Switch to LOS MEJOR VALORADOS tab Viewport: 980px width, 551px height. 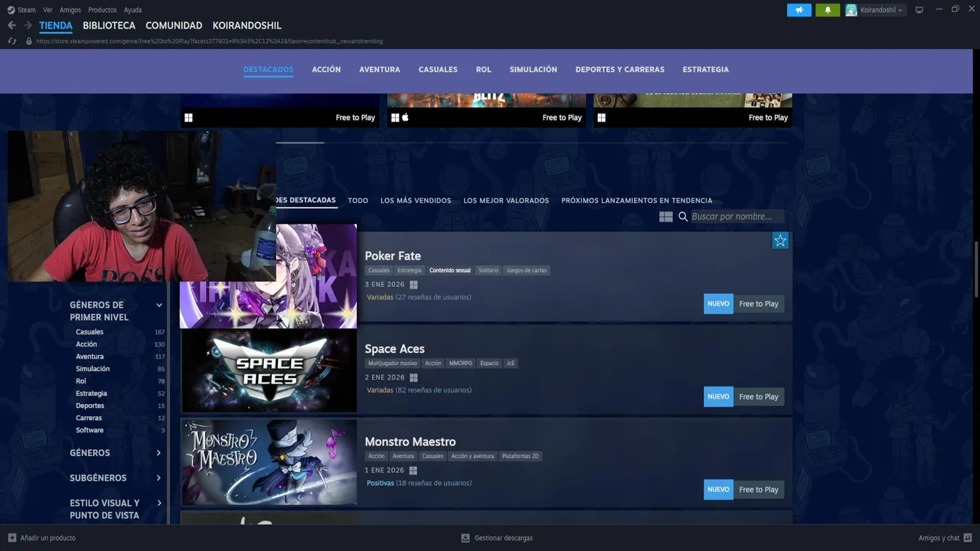tap(506, 201)
